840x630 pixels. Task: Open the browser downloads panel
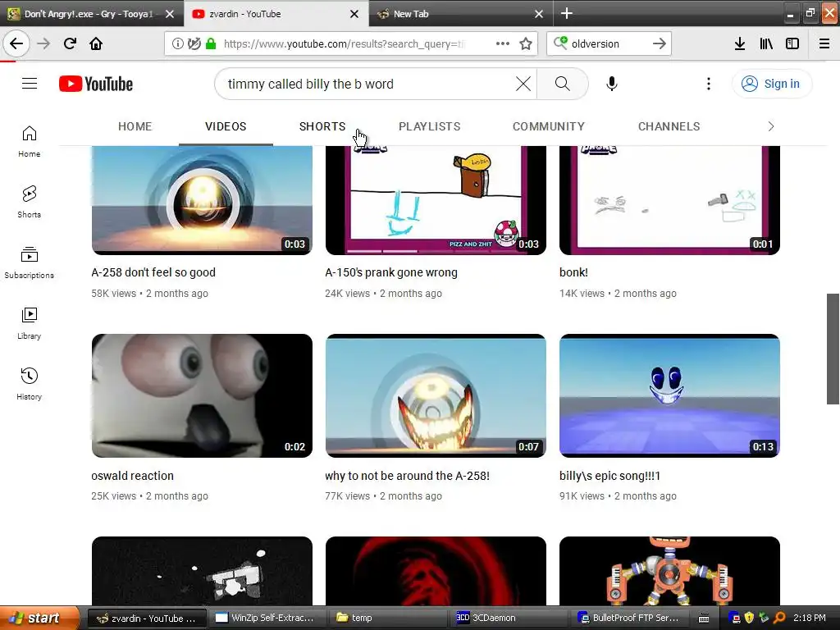740,43
